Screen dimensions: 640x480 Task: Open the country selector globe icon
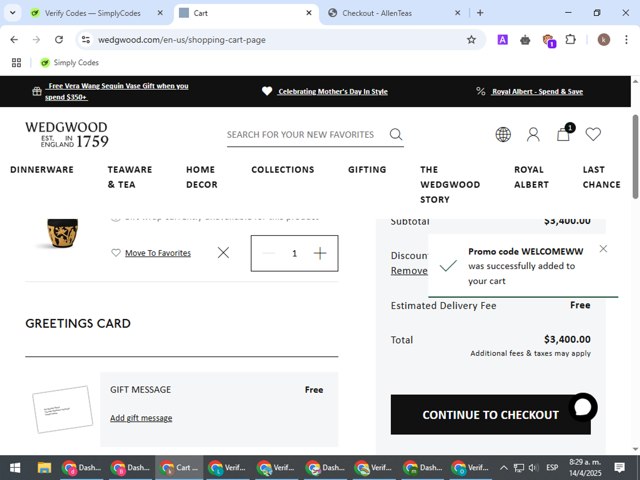[503, 134]
